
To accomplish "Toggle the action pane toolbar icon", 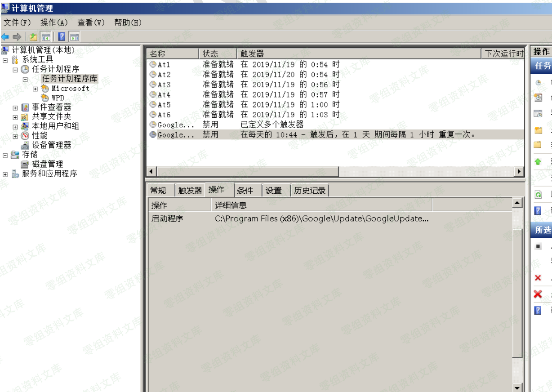I will tap(74, 37).
